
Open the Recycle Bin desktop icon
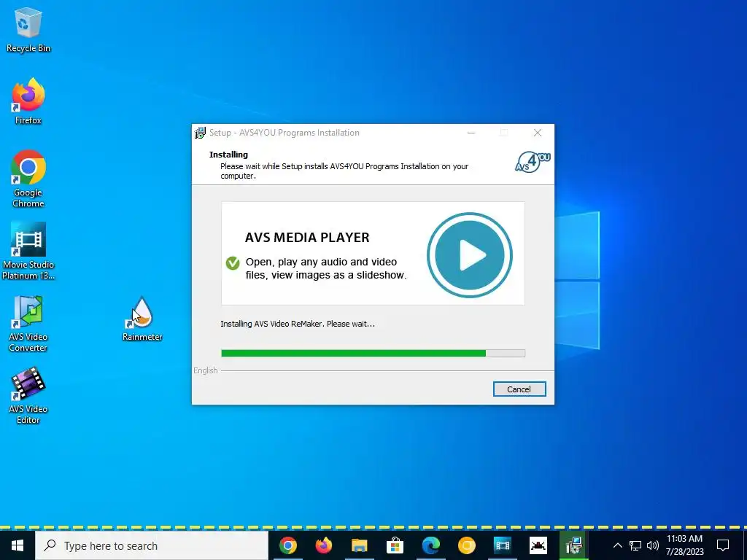coord(28,30)
